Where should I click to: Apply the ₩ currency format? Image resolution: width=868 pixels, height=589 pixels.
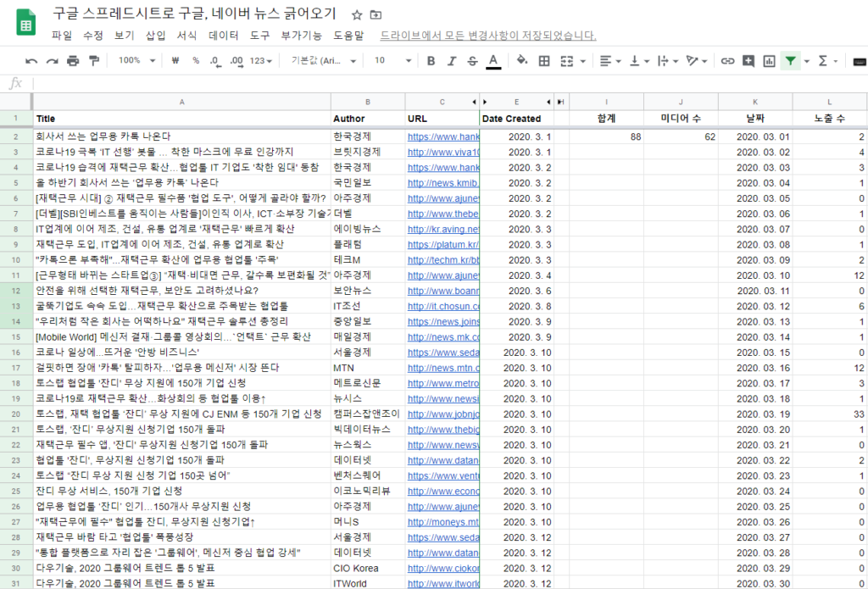point(175,61)
